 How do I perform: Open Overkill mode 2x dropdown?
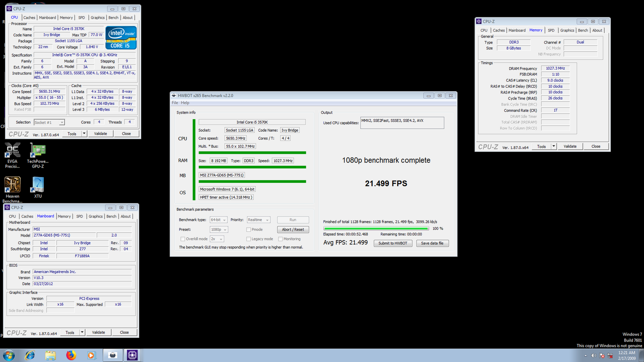pos(217,239)
